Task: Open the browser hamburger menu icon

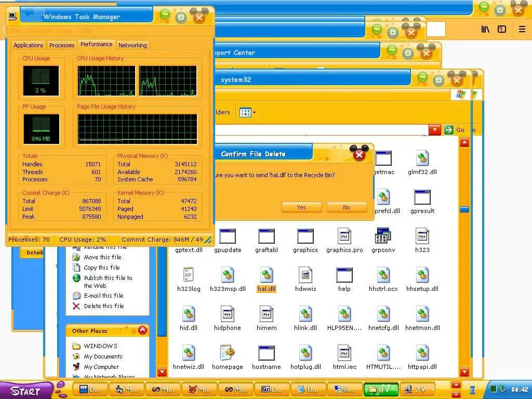Action: point(522,29)
